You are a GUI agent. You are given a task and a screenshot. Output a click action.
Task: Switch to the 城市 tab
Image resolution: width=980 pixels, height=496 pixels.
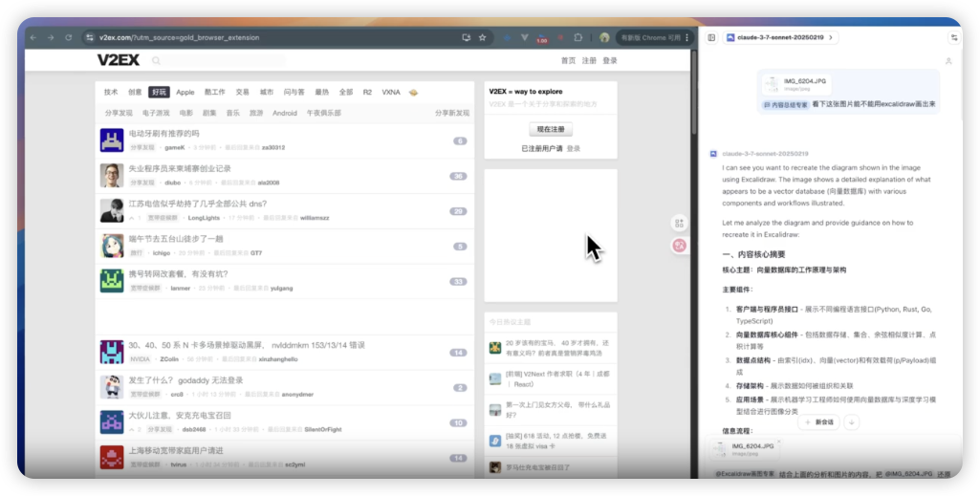(x=266, y=92)
